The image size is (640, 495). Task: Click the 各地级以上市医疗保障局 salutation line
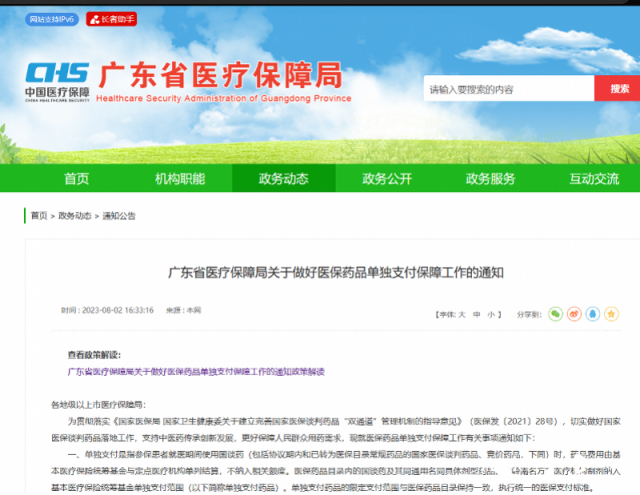tap(98, 405)
